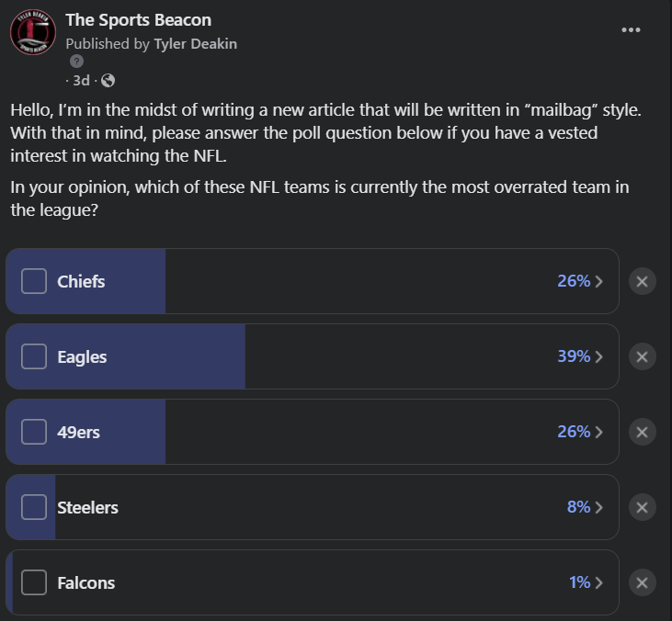Open The Sports Beacon page name link
Image resolution: width=672 pixels, height=621 pixels.
[x=138, y=19]
